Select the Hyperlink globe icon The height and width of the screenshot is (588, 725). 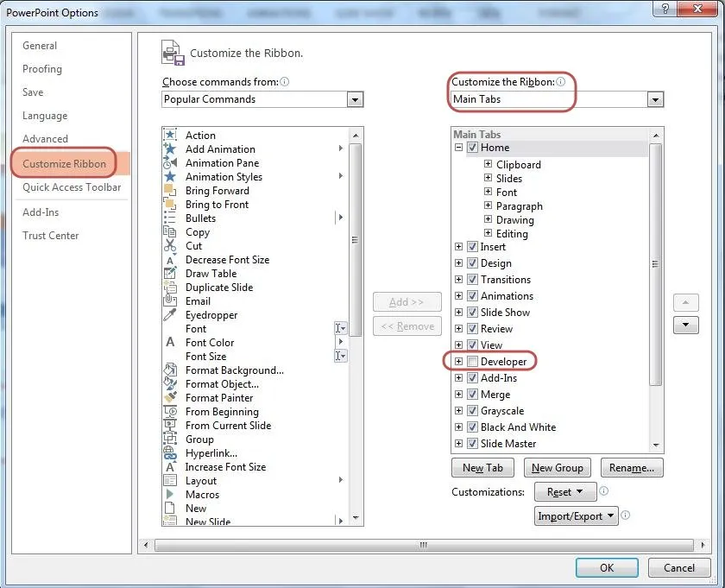(x=170, y=453)
